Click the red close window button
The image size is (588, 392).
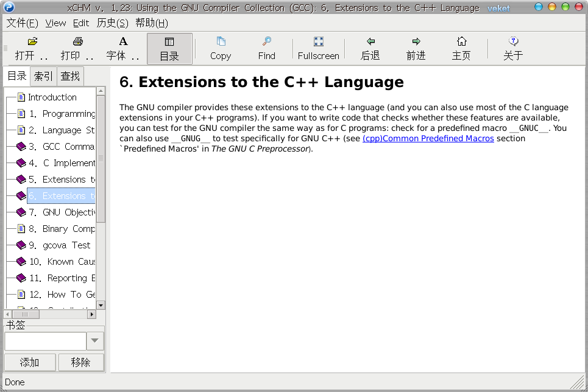pos(579,7)
